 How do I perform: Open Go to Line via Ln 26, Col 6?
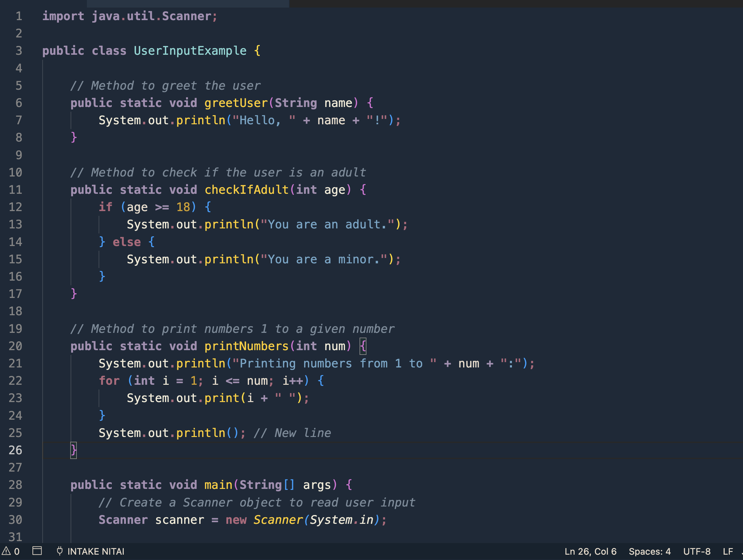[590, 551]
